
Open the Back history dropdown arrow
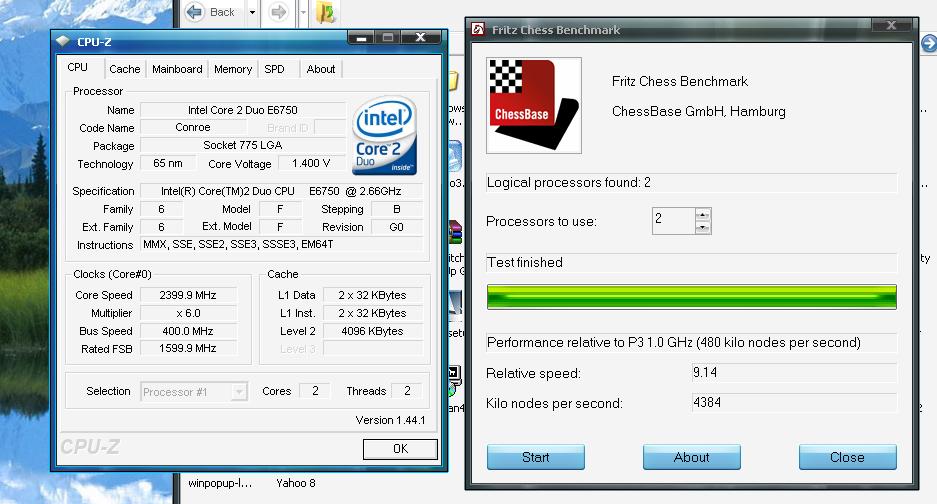[x=252, y=13]
